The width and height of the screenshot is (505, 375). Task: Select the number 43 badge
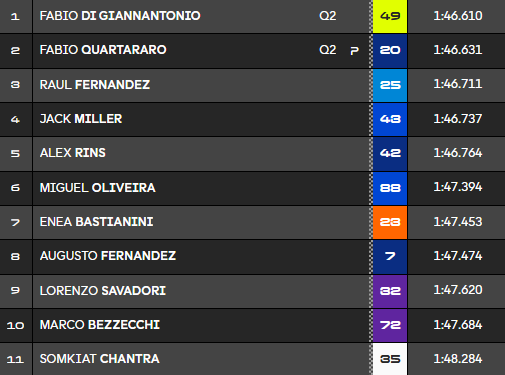tap(390, 119)
